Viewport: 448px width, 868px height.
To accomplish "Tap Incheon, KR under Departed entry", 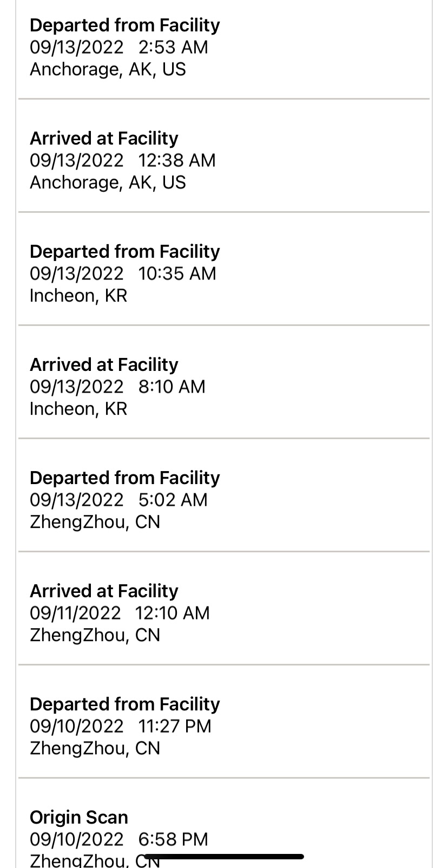I will point(78,296).
